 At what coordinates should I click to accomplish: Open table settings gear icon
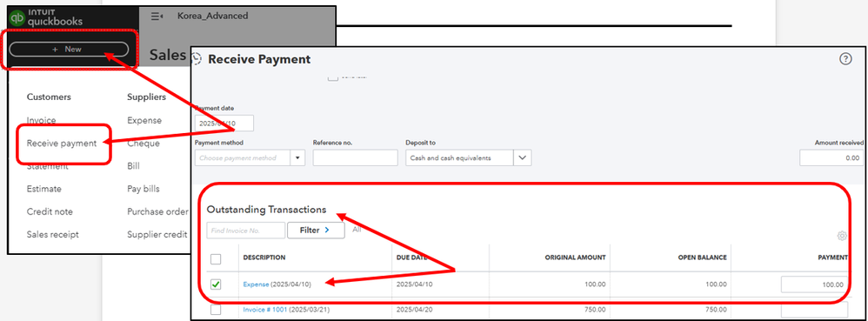[x=842, y=236]
